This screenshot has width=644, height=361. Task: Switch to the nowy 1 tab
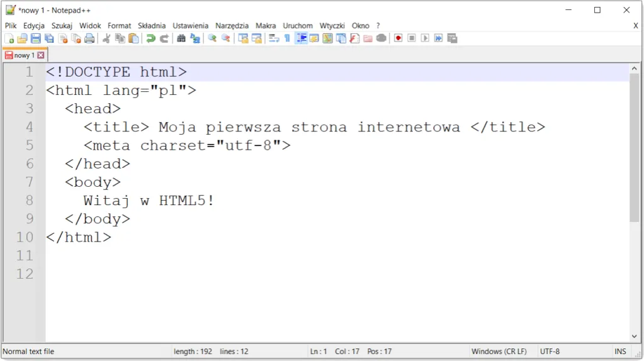(x=24, y=55)
